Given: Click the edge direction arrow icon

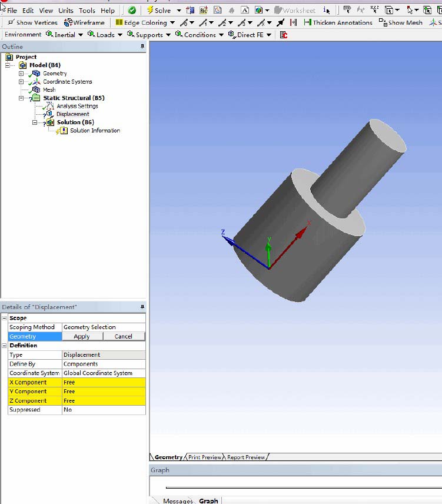Looking at the screenshot, I should (280, 22).
